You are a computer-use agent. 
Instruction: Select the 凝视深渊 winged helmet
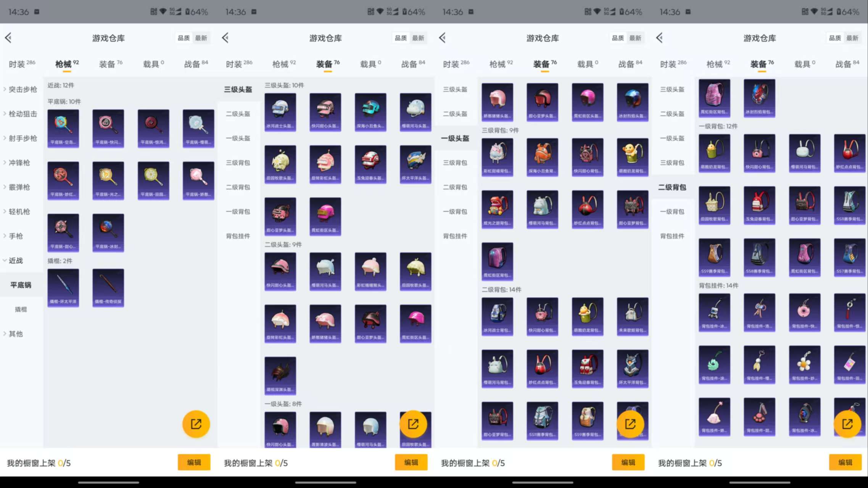coord(280,375)
